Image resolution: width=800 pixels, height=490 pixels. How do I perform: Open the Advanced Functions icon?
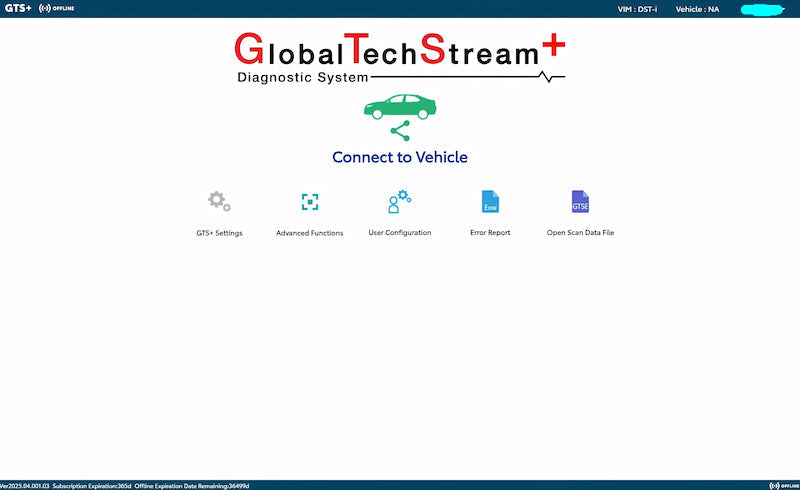coord(310,202)
